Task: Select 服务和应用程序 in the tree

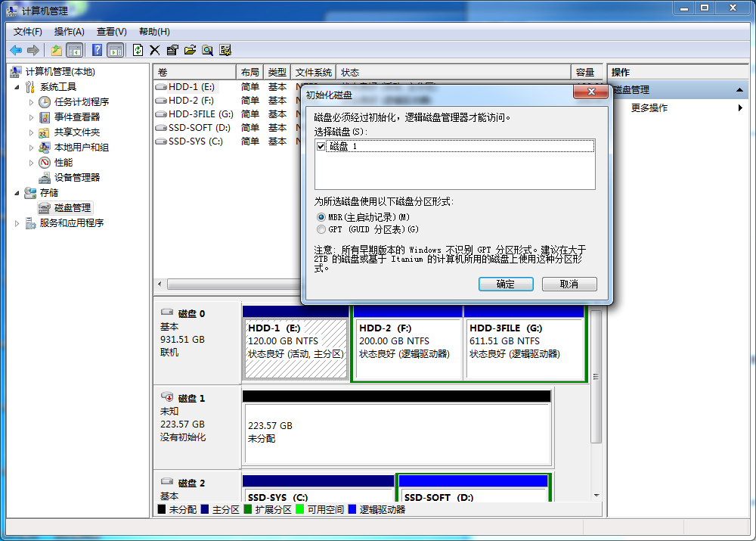Action: (x=71, y=223)
